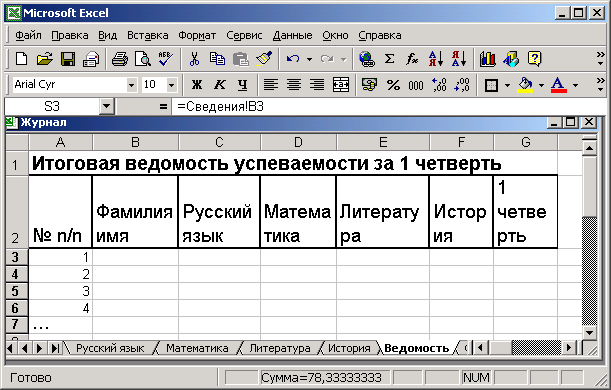The image size is (611, 390).
Task: Sort descending with the Я-A down icon
Action: (x=459, y=59)
